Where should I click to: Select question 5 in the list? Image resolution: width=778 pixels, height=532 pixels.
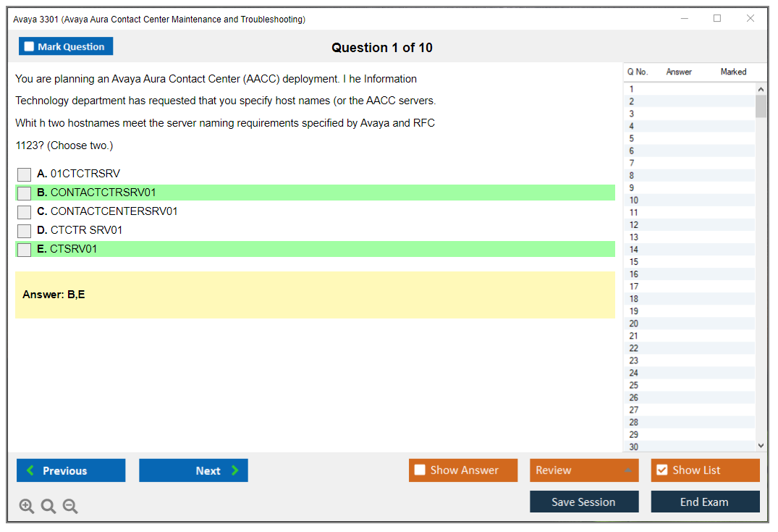pyautogui.click(x=632, y=138)
